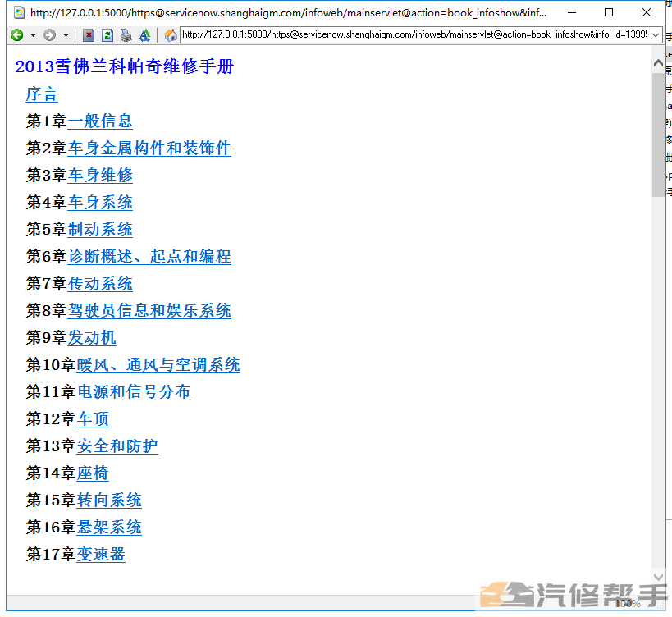672x617 pixels.
Task: Open chapter 7 传动系统 link
Action: [100, 284]
